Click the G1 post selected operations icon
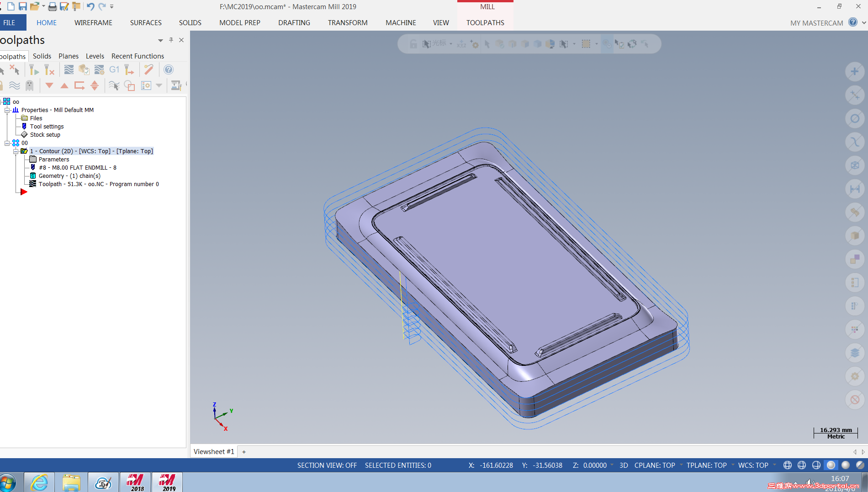Image resolution: width=868 pixels, height=492 pixels. pyautogui.click(x=114, y=70)
